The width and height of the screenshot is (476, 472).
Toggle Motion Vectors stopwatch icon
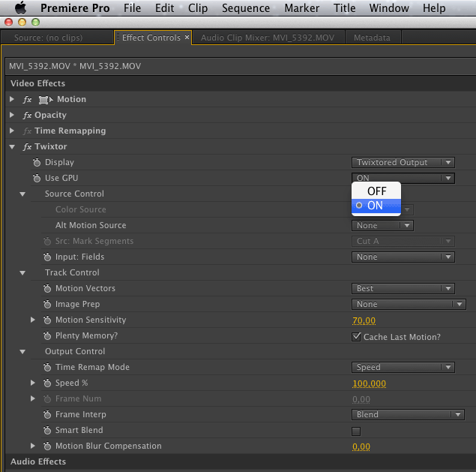point(47,289)
